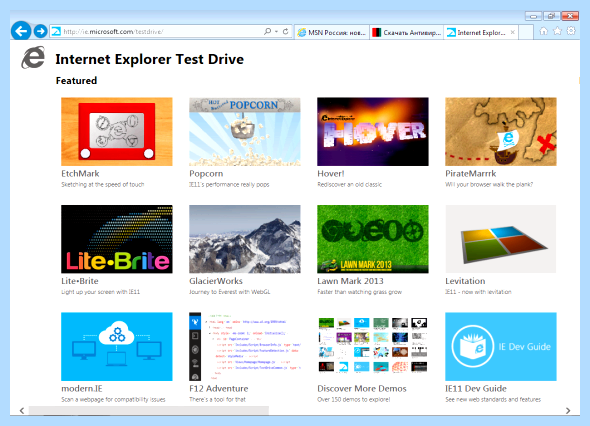Click 'Sketching at the speed of touch' text
The width and height of the screenshot is (590, 426).
coord(103,184)
